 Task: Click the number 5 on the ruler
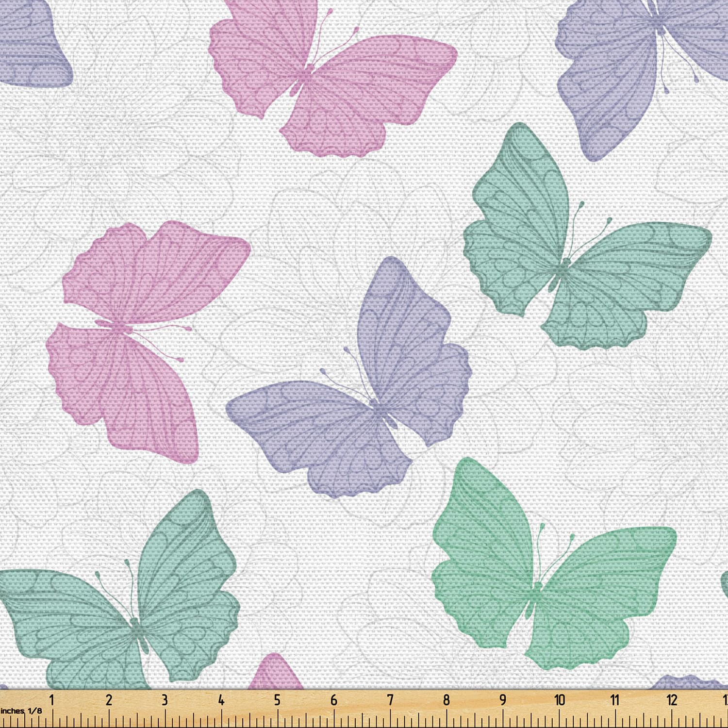pos(277,700)
